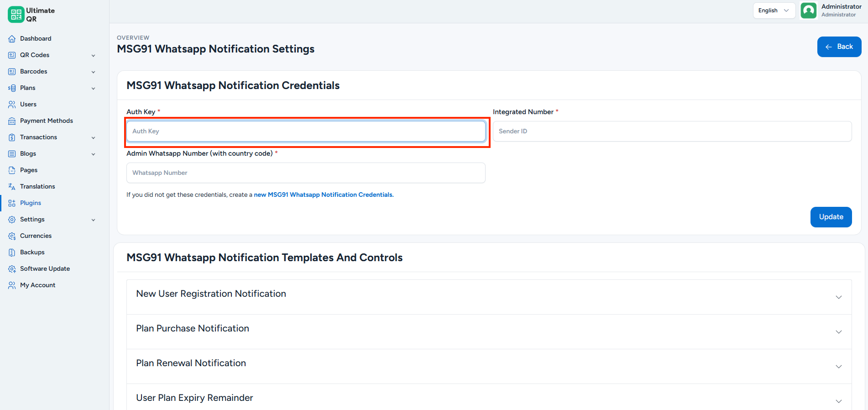Image resolution: width=868 pixels, height=410 pixels.
Task: Expand User Plan Expiry Remainder chevron
Action: (x=839, y=401)
